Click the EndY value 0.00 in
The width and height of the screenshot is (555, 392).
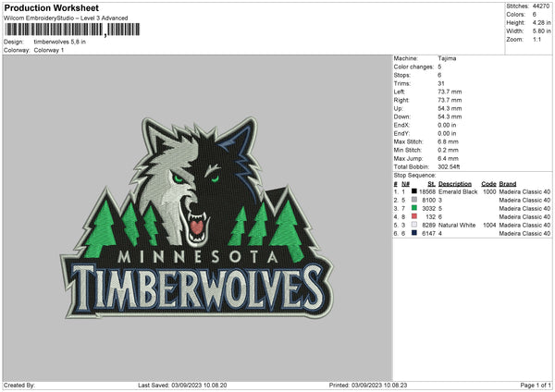tap(447, 133)
